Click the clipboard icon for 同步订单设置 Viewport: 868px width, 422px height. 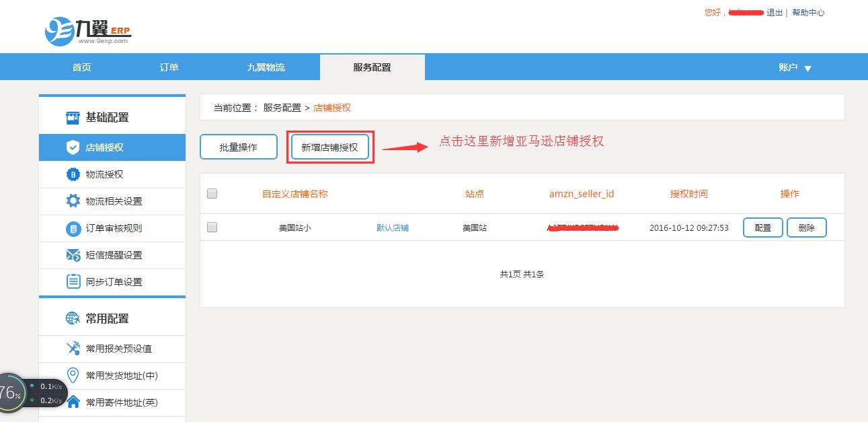click(73, 282)
